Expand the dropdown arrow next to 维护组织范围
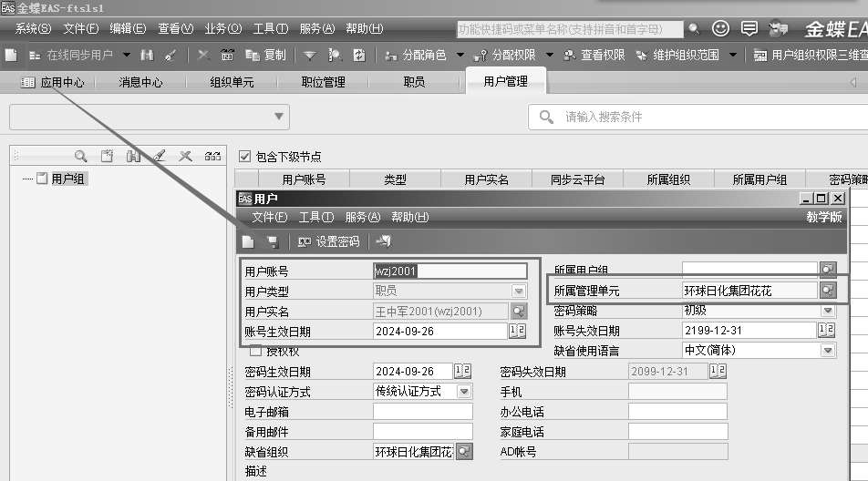 [733, 56]
